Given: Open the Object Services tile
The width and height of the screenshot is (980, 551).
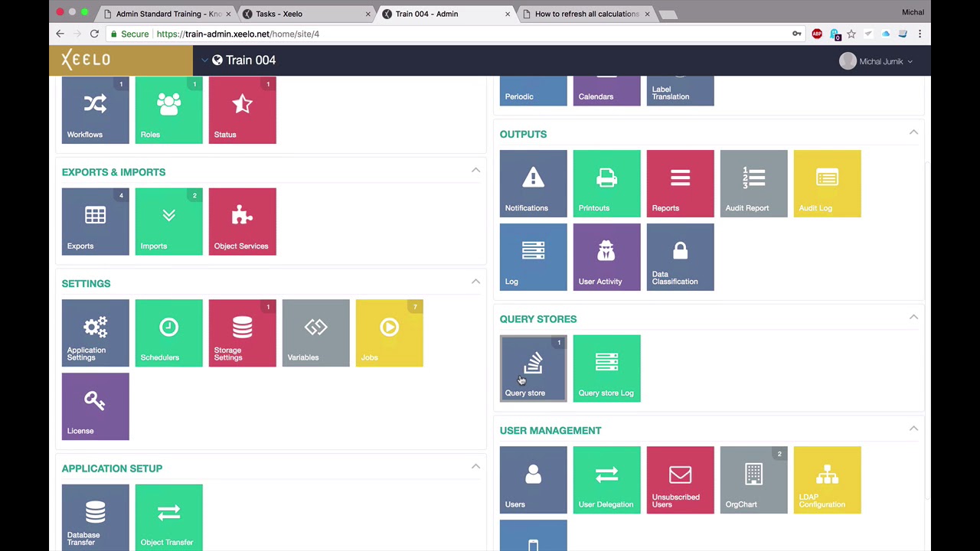Looking at the screenshot, I should click(x=242, y=222).
